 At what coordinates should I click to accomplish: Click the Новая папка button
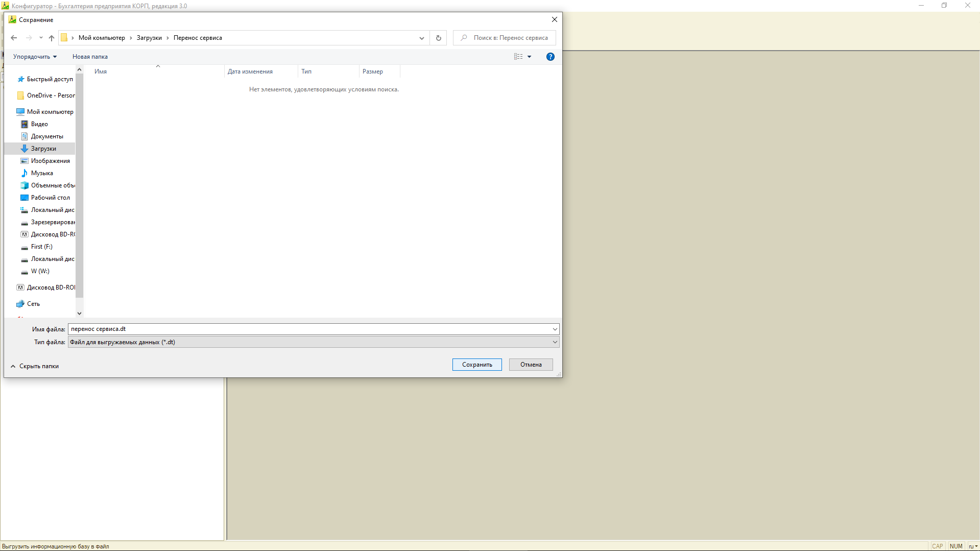pos(90,57)
